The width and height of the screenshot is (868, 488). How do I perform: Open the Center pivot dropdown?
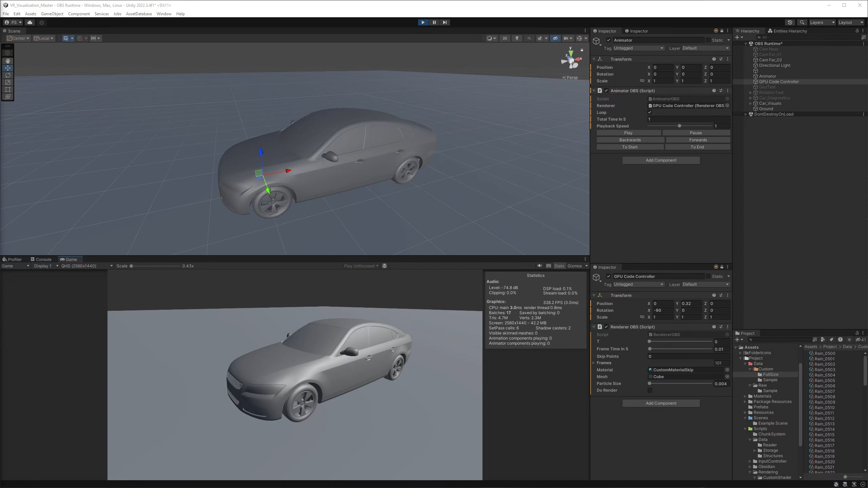18,38
